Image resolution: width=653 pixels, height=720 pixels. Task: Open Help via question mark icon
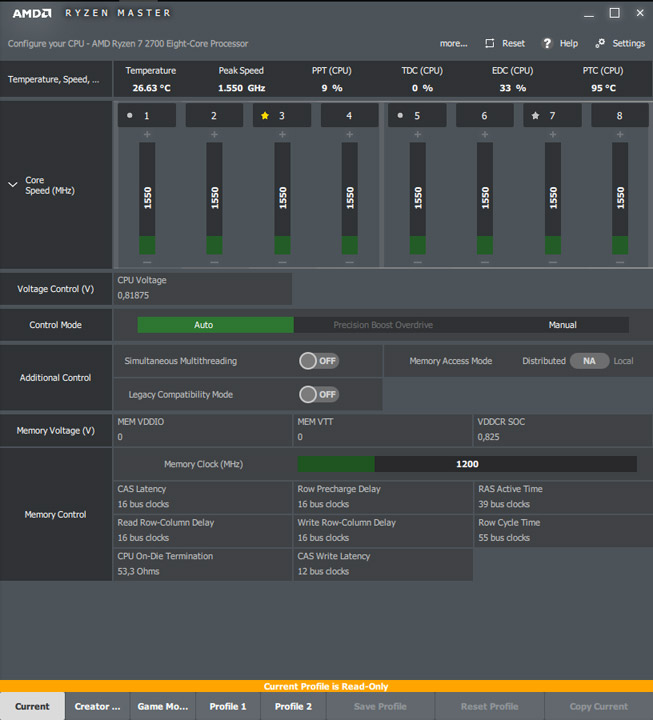click(547, 44)
